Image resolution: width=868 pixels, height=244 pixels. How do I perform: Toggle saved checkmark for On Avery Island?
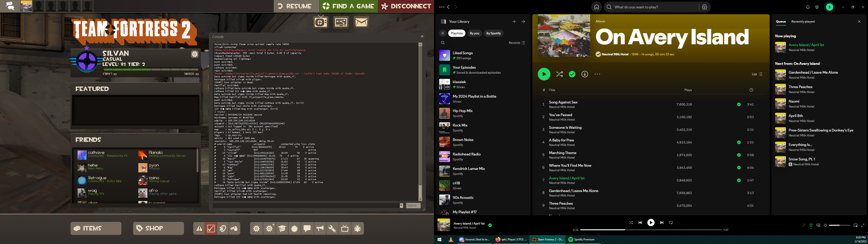pos(572,74)
